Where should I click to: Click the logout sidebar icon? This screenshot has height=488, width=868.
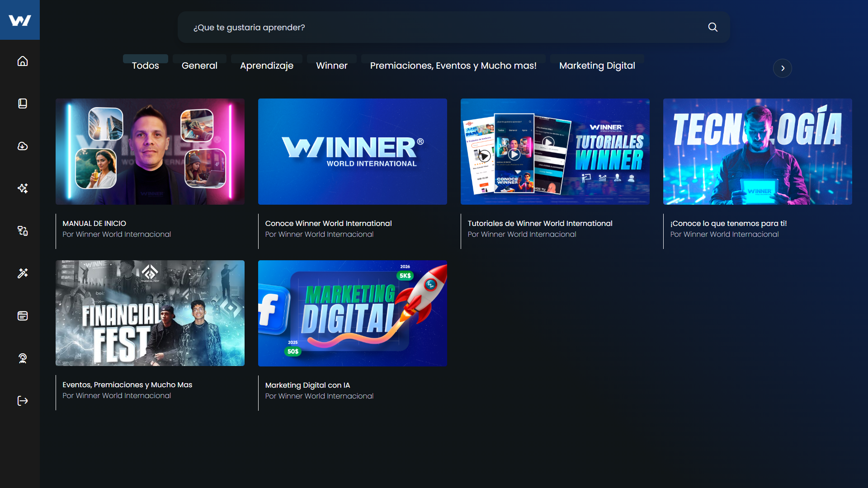point(23,401)
